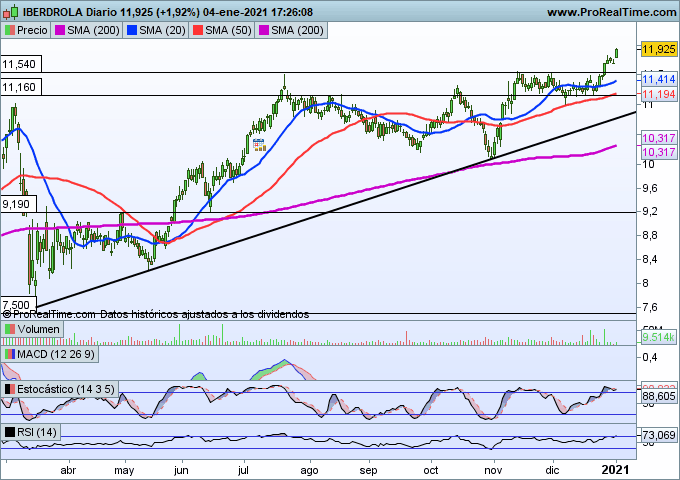Click the 'jun' month on time axis

[x=181, y=470]
